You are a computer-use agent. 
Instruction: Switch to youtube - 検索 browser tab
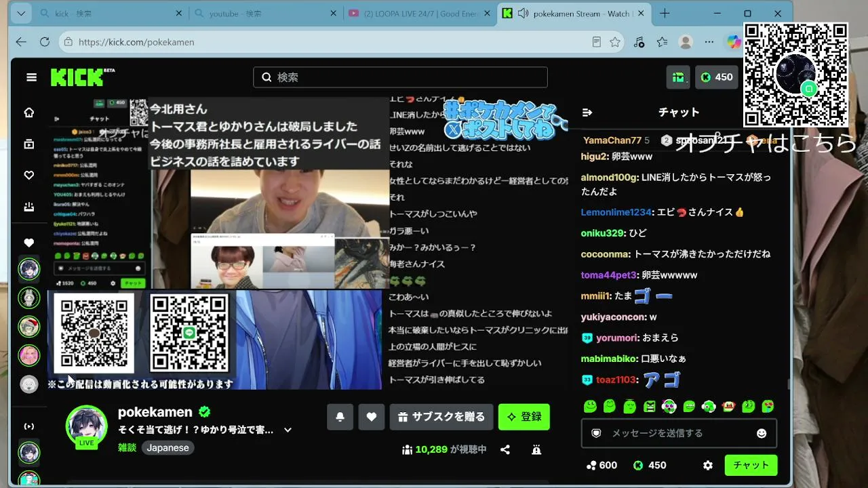(266, 14)
